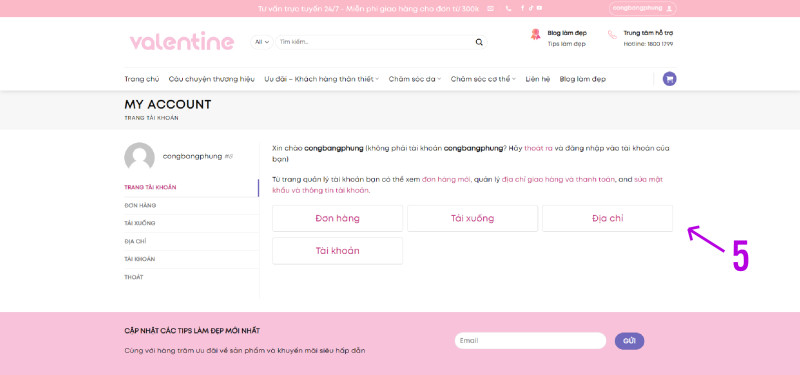Screen dimensions: 800x375
Task: Click the congbangphung account pill in top bar
Action: (642, 8)
